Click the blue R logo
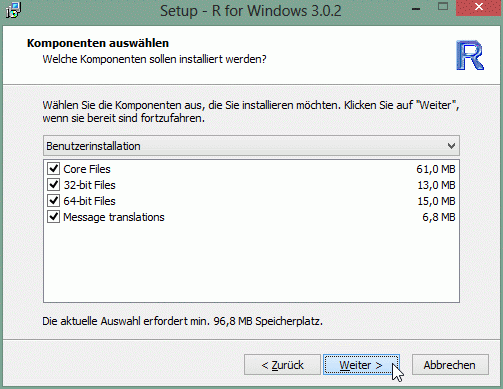This screenshot has height=389, width=503. tap(470, 55)
